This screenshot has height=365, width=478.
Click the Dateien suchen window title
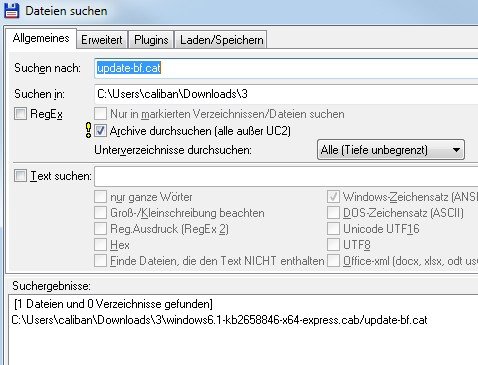point(66,11)
